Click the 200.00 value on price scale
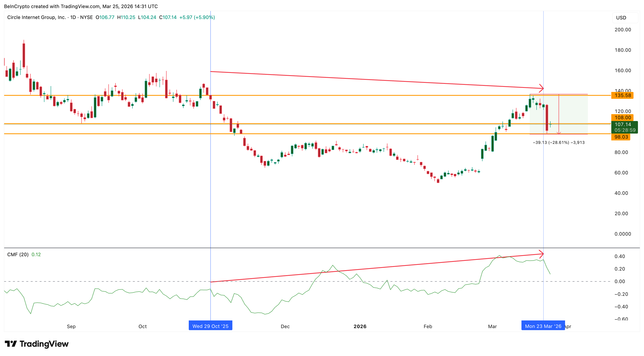The image size is (644, 356). pos(623,29)
